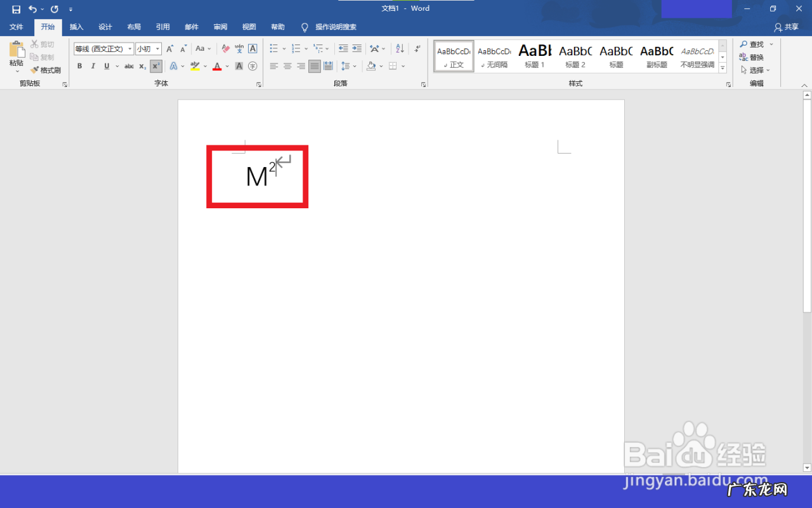Apply the Text Effects glowing A icon
This screenshot has height=508, width=812.
tap(174, 66)
